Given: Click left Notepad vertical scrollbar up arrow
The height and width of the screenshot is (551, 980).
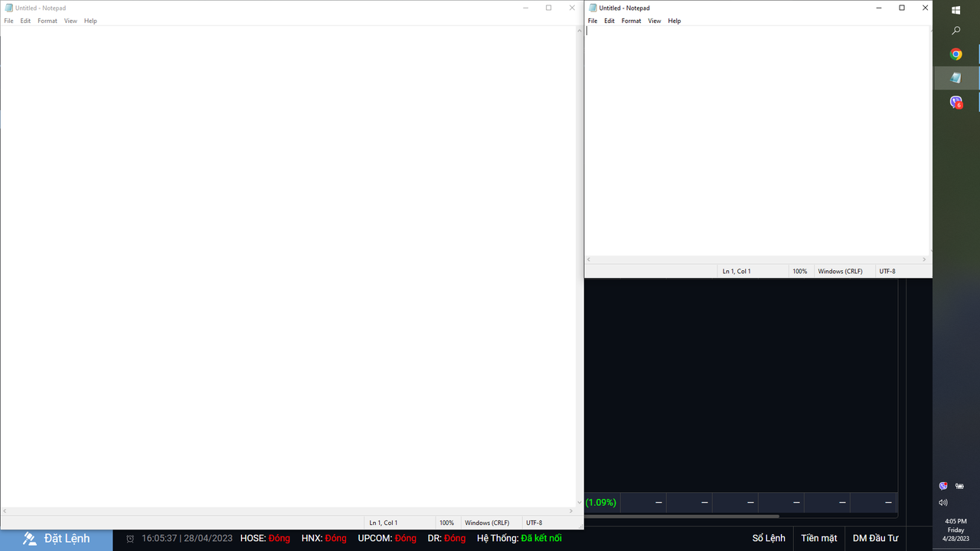Looking at the screenshot, I should tap(580, 31).
